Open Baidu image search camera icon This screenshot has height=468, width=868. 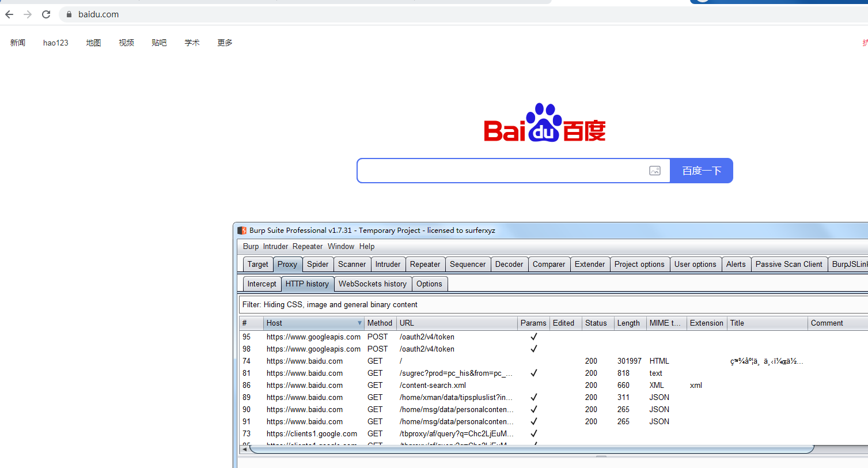click(655, 171)
